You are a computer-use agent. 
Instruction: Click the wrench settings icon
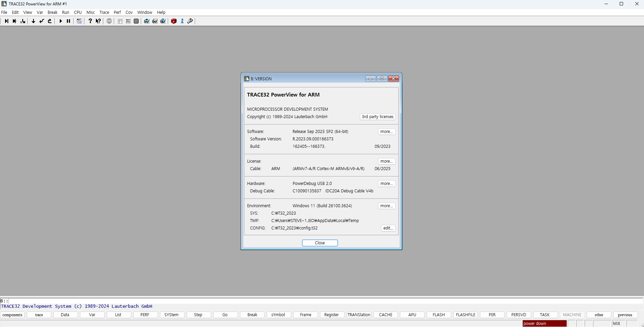coord(190,21)
